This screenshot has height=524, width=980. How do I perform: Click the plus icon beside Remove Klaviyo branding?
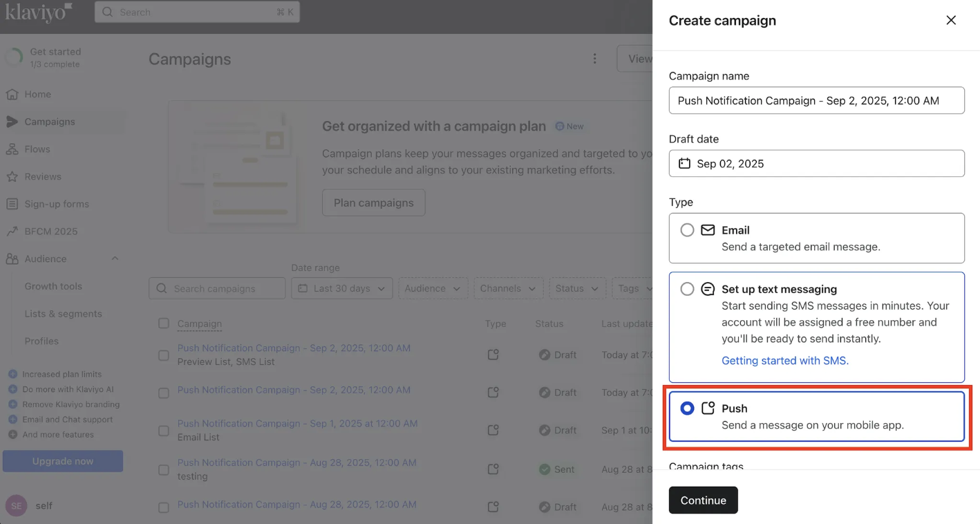point(12,404)
